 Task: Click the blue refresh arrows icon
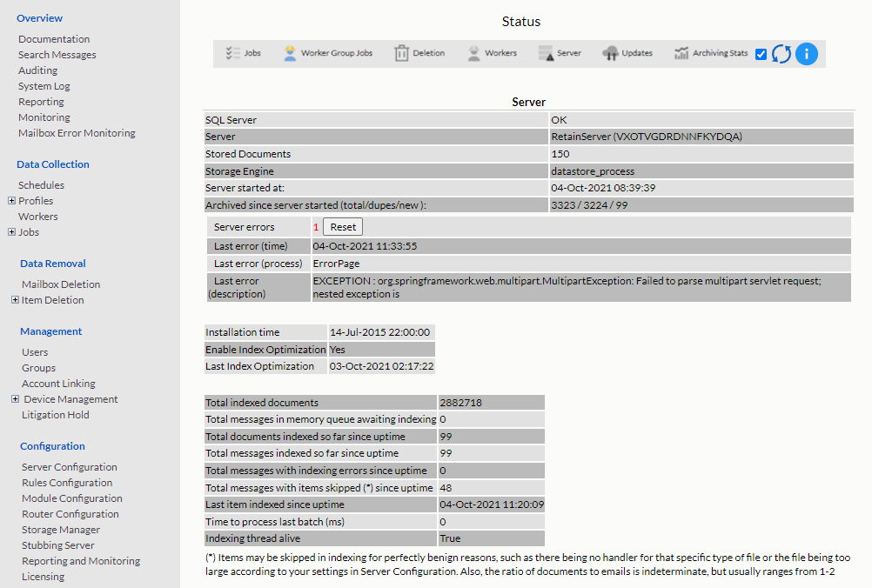[781, 54]
